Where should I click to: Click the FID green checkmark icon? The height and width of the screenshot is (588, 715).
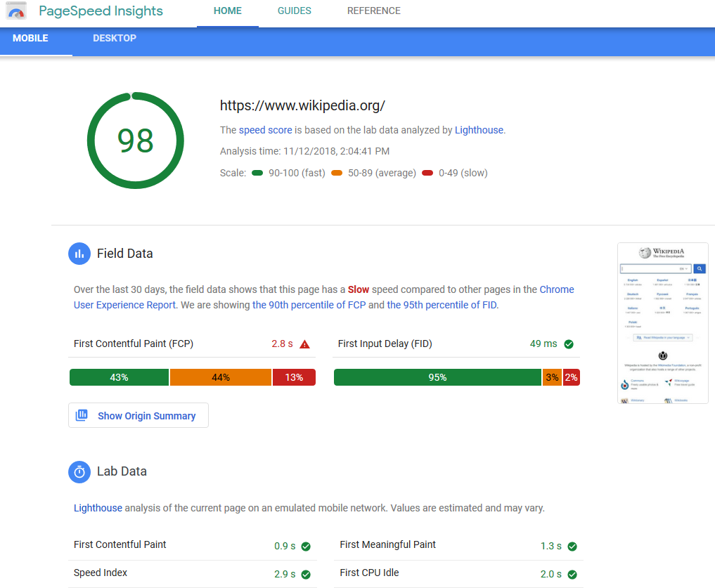tap(569, 344)
